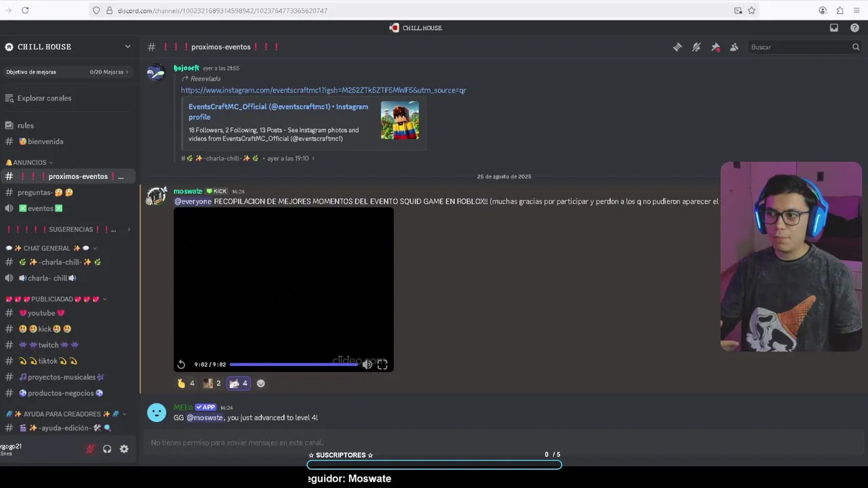Open the charla-chill text channel
This screenshot has width=868, height=488.
pyautogui.click(x=60, y=262)
